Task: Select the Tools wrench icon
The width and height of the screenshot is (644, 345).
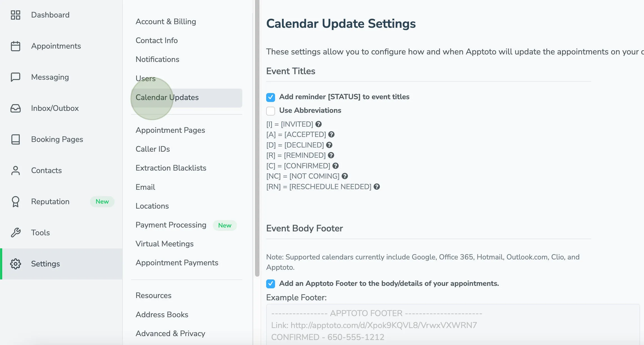Action: point(15,232)
